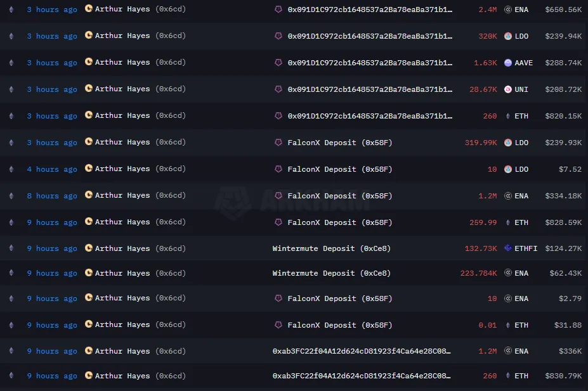Open Wintermute Deposit in the ETHFI row

coord(331,248)
